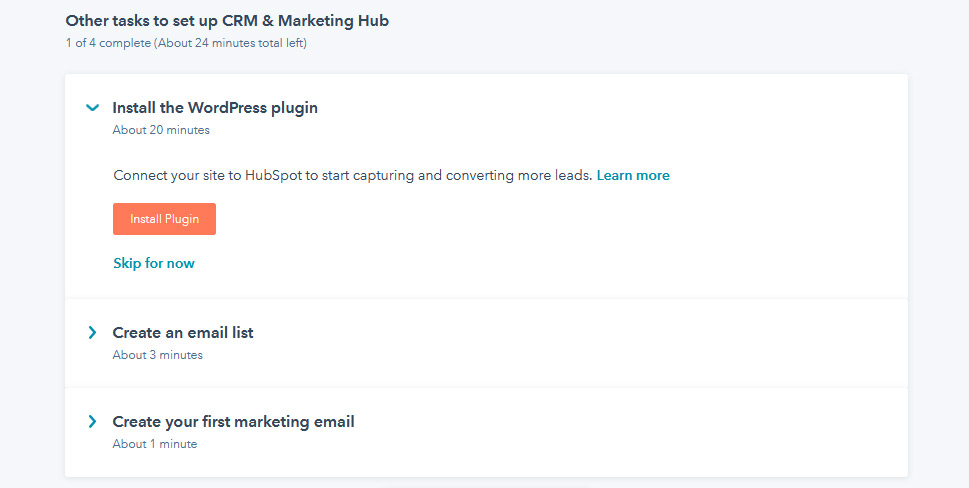969x488 pixels.
Task: Open the Learn more link
Action: coord(633,175)
